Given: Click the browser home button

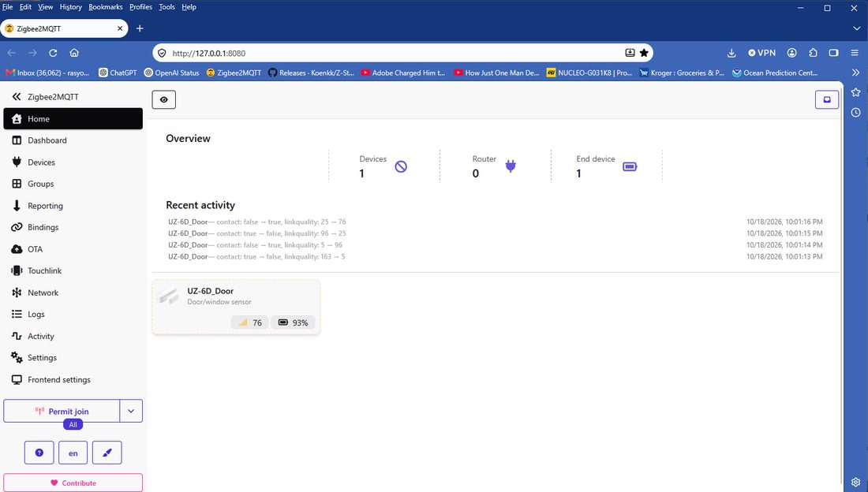Looking at the screenshot, I should coord(74,53).
